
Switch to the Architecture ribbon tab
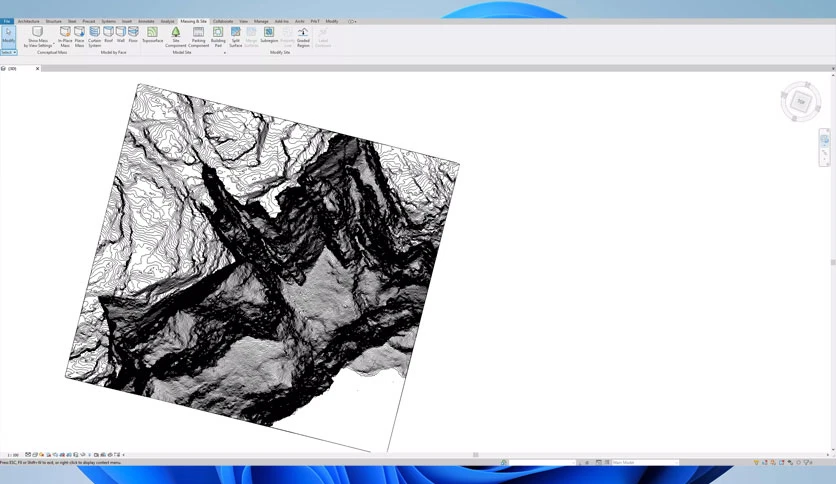click(29, 21)
